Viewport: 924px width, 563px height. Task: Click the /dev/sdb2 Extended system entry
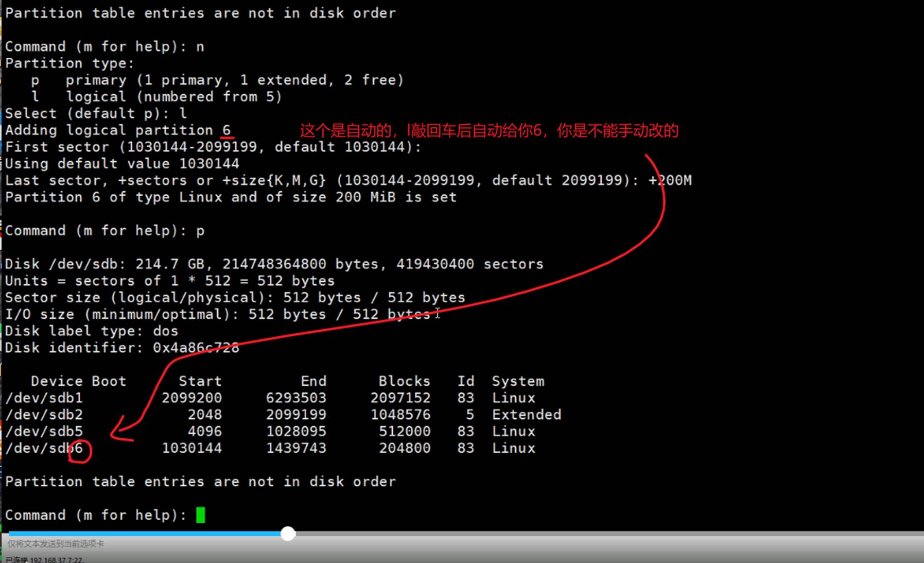coord(526,415)
